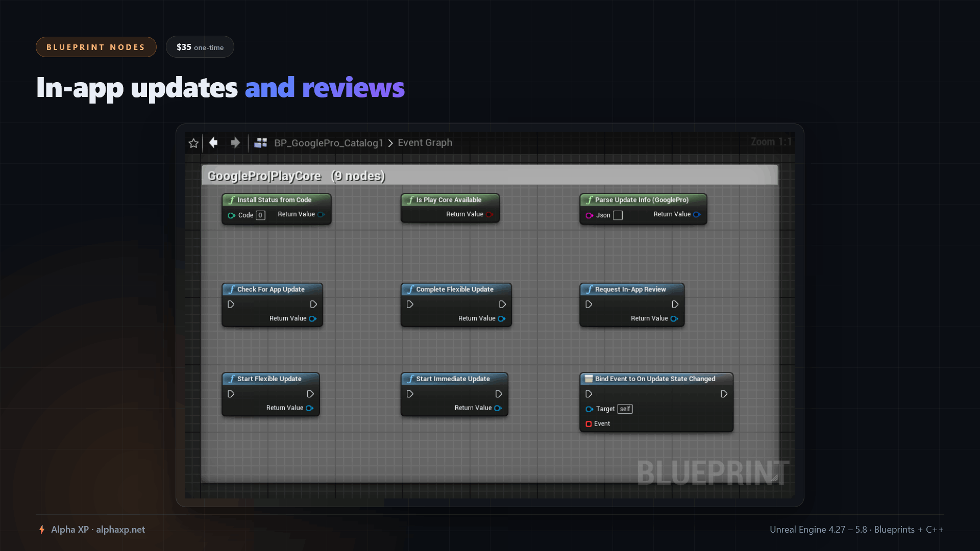Select the Start Flexible Update node title
The height and width of the screenshot is (551, 980).
(x=269, y=379)
